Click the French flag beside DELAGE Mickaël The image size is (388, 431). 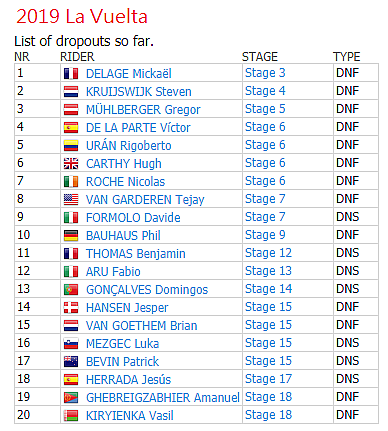coord(71,74)
